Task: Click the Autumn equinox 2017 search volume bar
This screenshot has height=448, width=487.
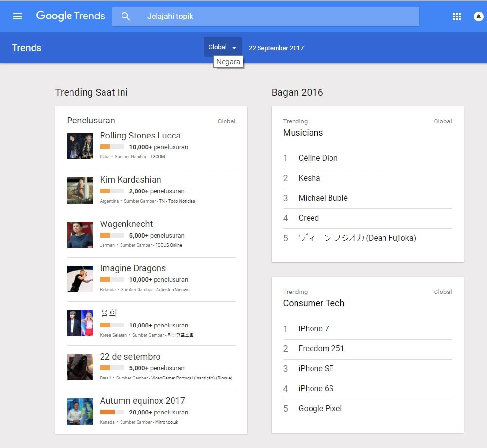Action: [x=112, y=412]
